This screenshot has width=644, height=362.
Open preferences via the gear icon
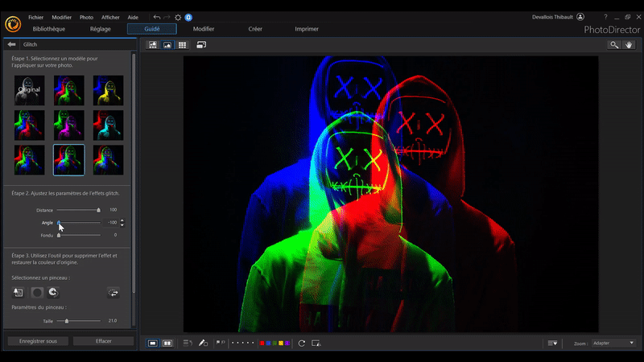click(x=178, y=17)
